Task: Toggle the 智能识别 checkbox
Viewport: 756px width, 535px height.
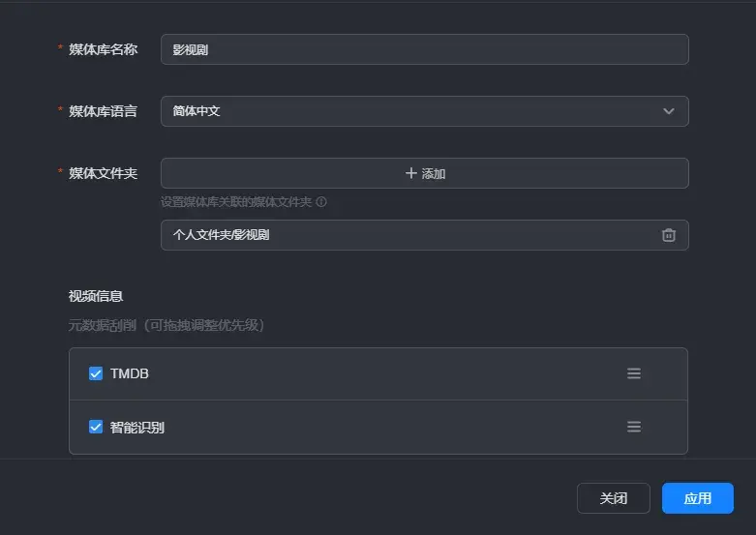Action: point(96,427)
